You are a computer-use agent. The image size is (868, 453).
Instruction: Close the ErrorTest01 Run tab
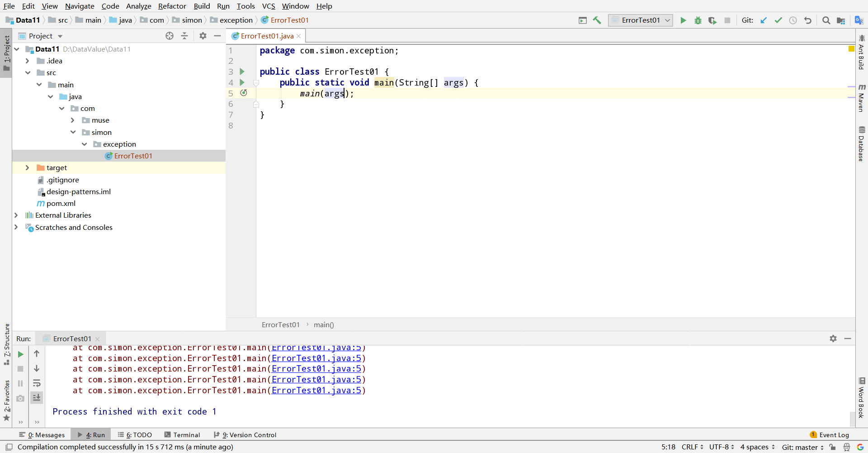click(x=98, y=339)
